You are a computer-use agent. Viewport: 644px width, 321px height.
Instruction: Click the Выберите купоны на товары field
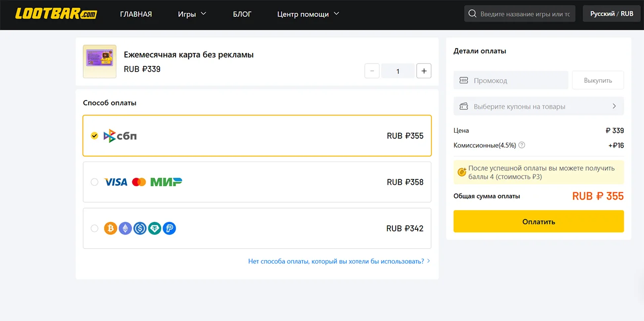pyautogui.click(x=538, y=106)
